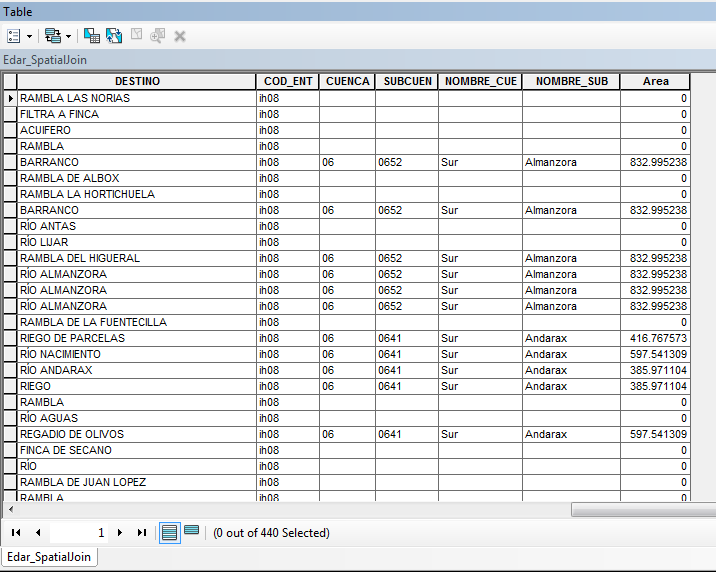Click the NOMBRE_SUB column header

click(571, 81)
